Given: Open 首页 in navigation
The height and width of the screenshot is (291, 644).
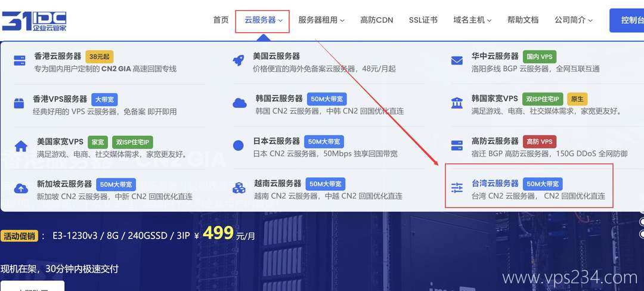Looking at the screenshot, I should [x=221, y=20].
